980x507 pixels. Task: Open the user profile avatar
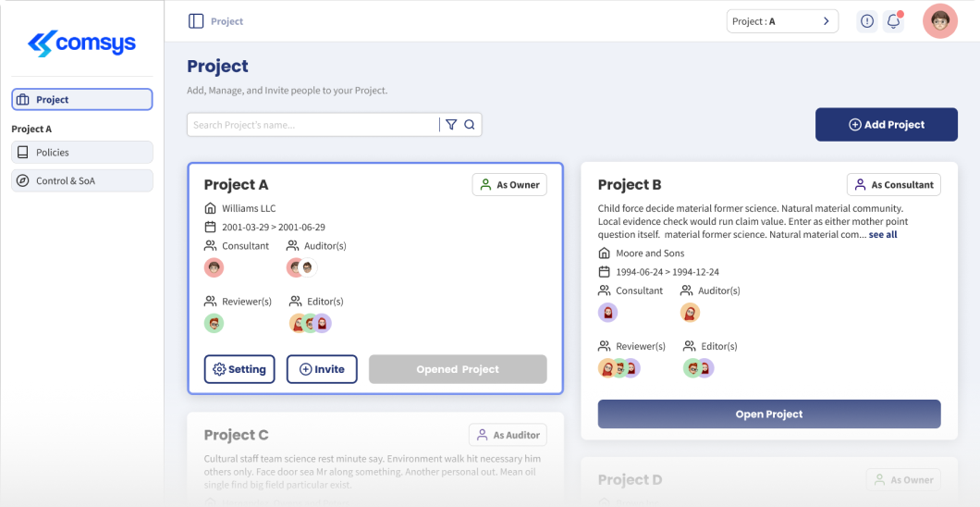[x=940, y=21]
